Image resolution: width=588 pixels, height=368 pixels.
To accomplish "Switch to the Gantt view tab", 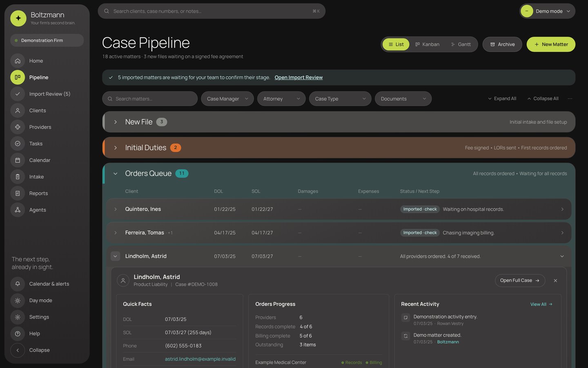I will point(461,44).
